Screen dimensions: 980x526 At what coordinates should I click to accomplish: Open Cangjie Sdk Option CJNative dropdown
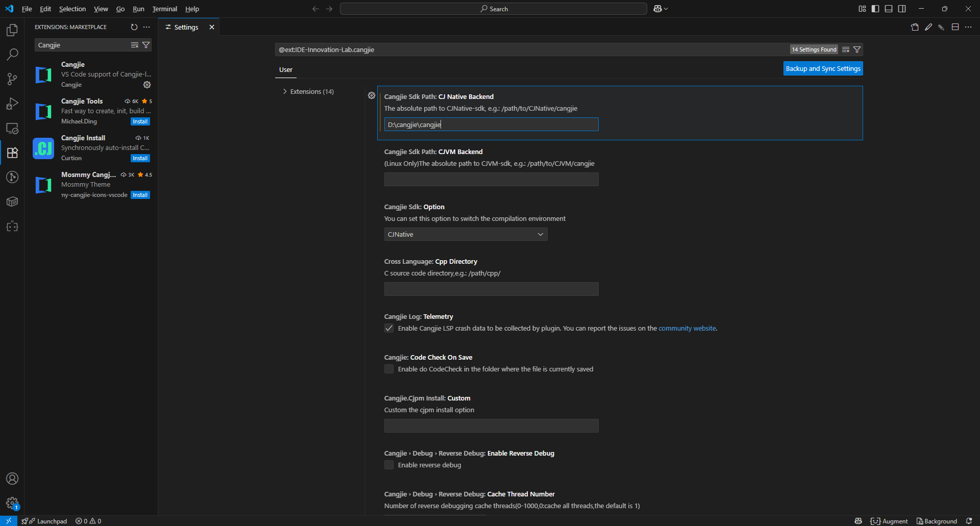click(465, 234)
